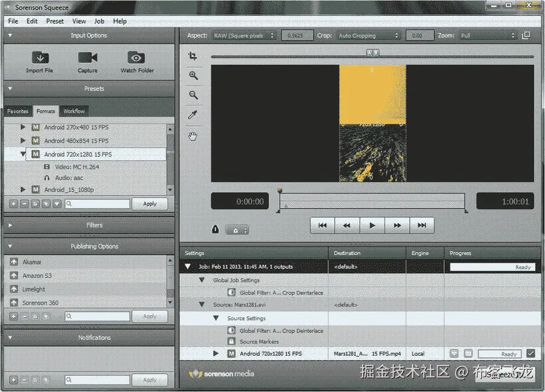
Task: Open the View menu
Action: click(79, 21)
